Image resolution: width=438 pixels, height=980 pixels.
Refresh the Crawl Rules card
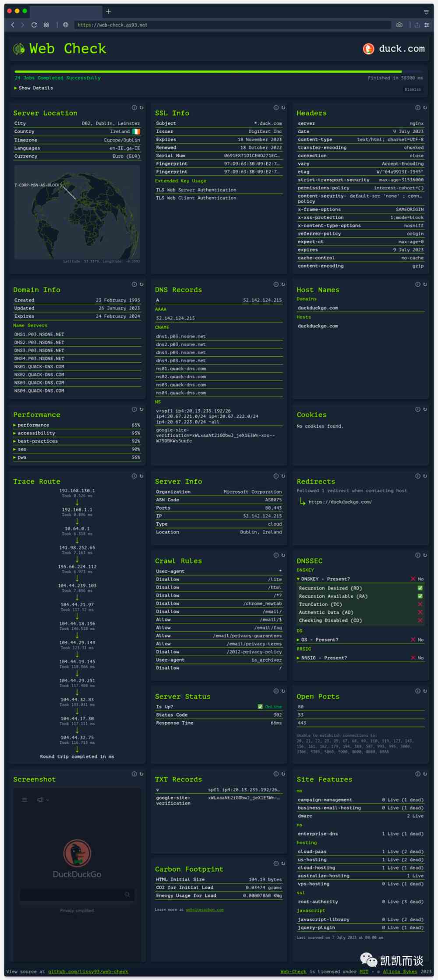pos(283,555)
